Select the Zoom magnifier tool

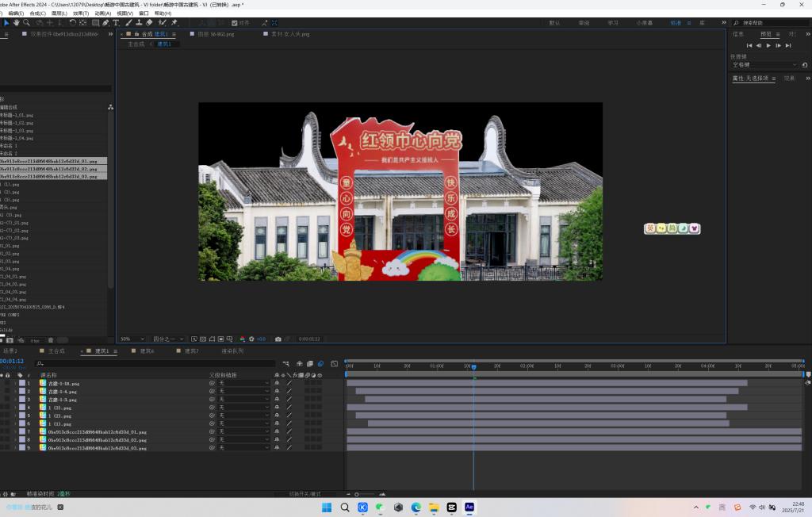coord(26,23)
